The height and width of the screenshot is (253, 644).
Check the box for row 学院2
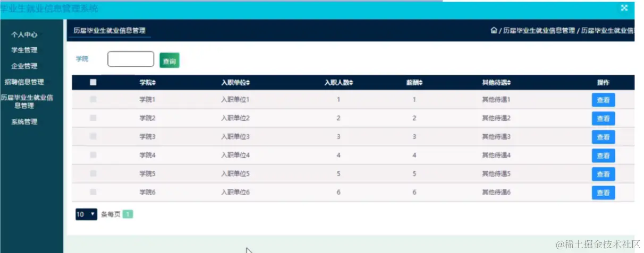[x=93, y=118]
